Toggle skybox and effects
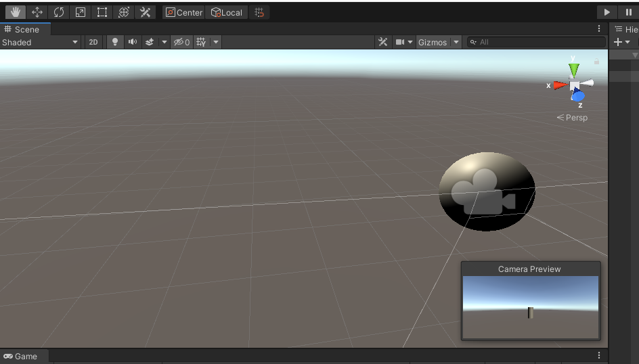 150,42
